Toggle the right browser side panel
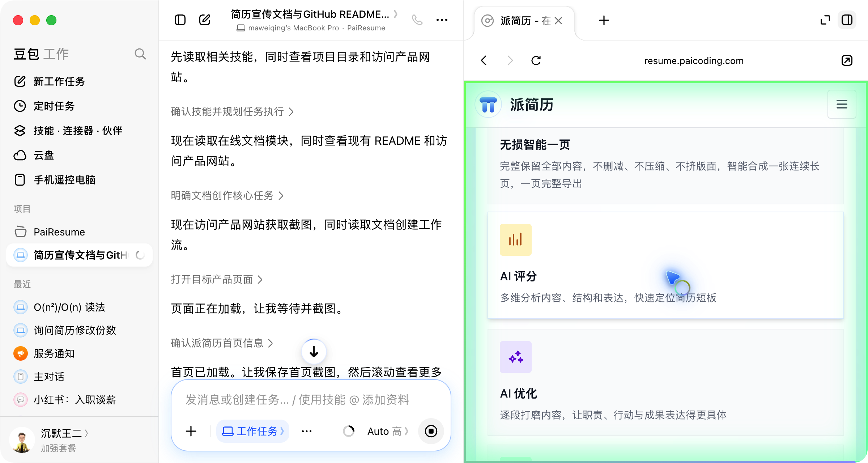Viewport: 868px width, 463px height. 847,20
